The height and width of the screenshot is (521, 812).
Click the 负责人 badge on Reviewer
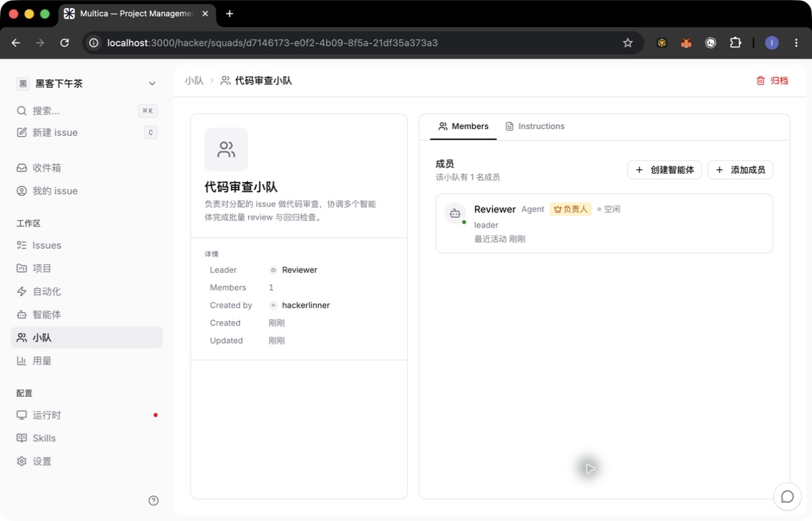pyautogui.click(x=570, y=209)
